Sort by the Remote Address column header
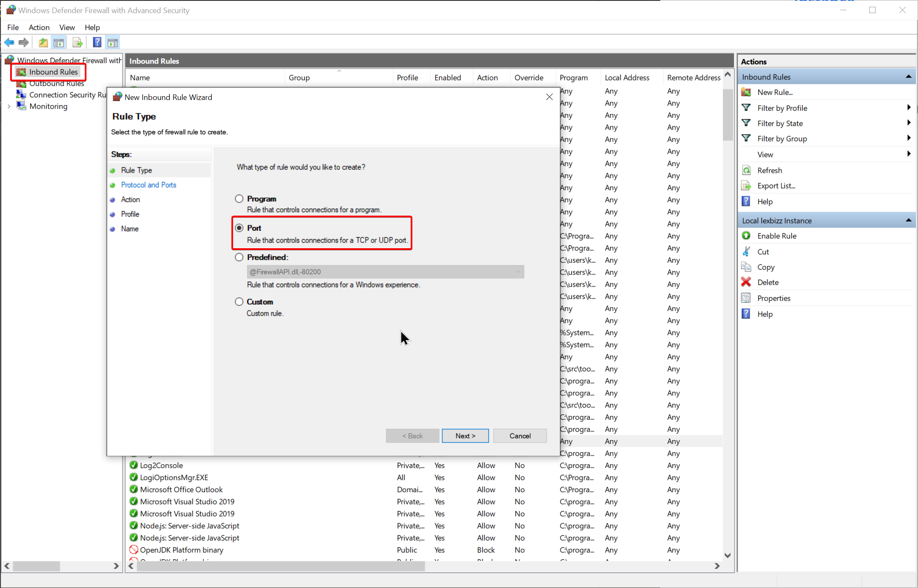The image size is (918, 588). (693, 78)
